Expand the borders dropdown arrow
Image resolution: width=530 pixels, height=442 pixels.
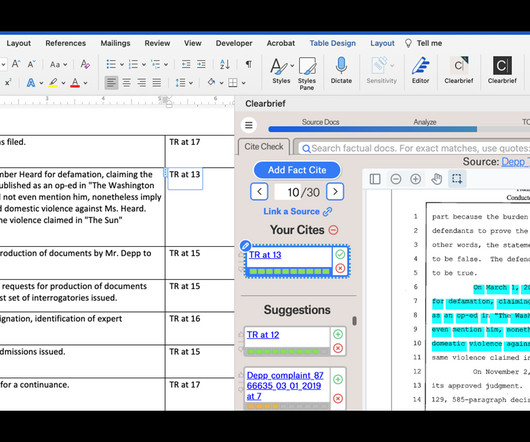[243, 83]
